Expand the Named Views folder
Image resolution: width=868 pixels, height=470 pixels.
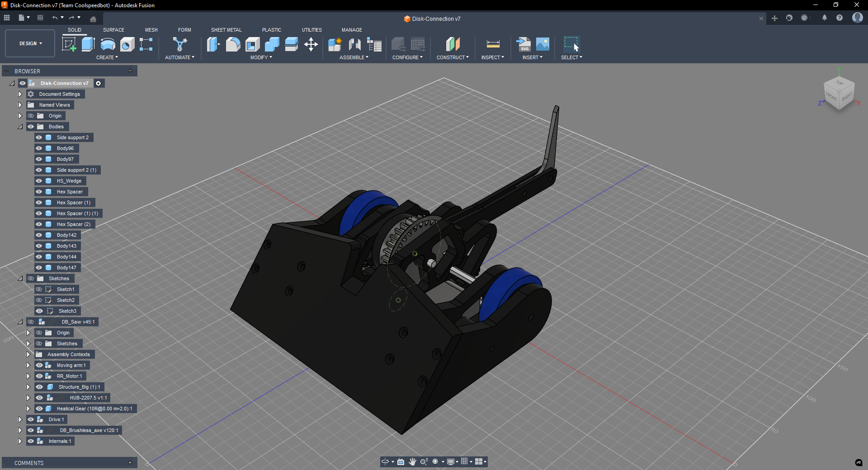click(x=20, y=105)
